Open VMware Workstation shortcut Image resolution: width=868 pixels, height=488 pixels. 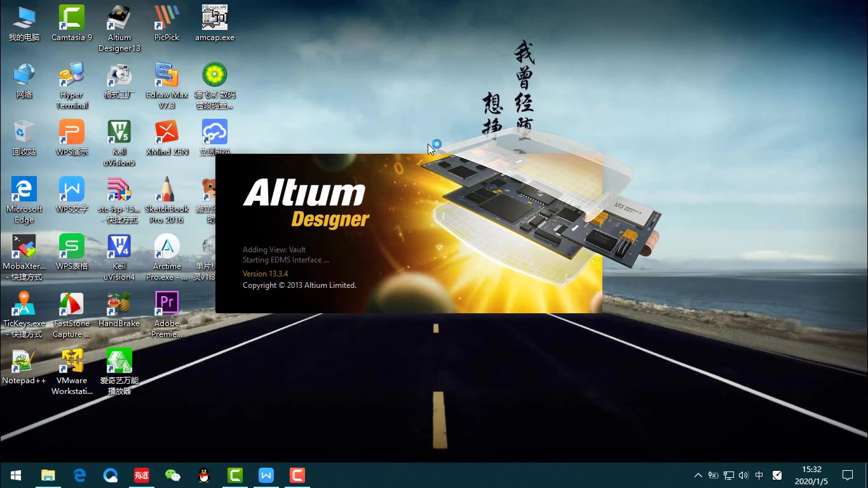72,372
